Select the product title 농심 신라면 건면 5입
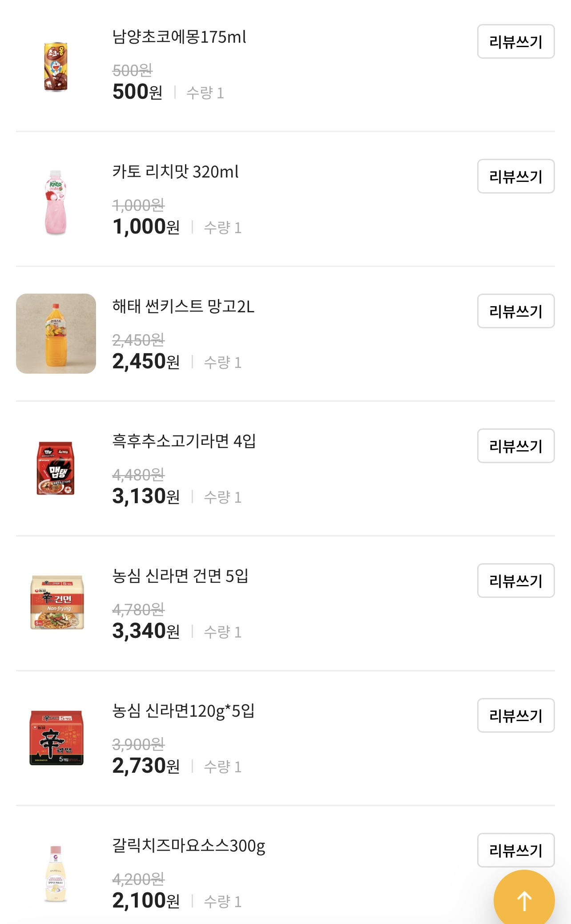Image resolution: width=571 pixels, height=924 pixels. pyautogui.click(x=180, y=576)
